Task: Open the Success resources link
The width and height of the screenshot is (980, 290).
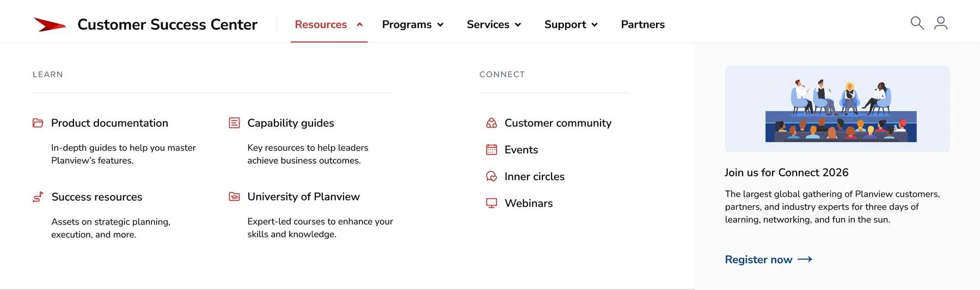Action: pos(97,197)
